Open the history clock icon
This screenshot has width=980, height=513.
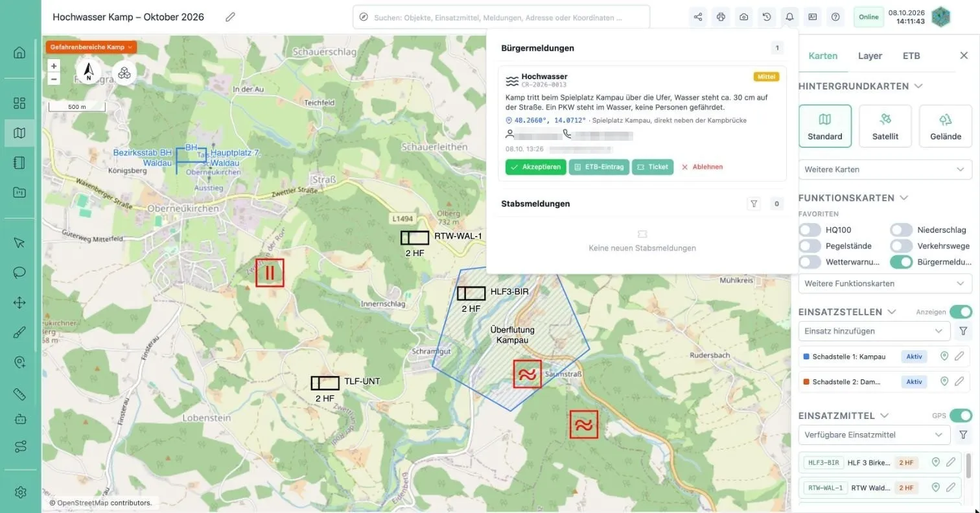click(767, 17)
